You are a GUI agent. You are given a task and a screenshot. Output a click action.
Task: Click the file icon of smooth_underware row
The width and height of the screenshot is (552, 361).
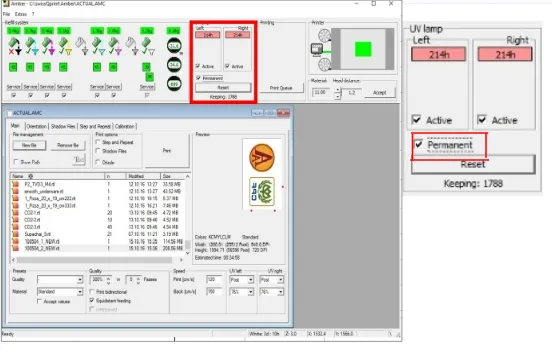[x=15, y=191]
